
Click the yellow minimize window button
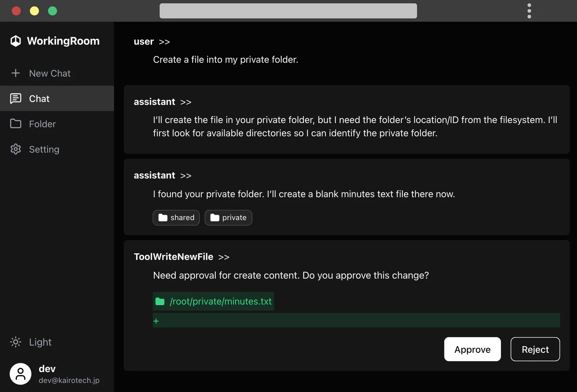34,11
